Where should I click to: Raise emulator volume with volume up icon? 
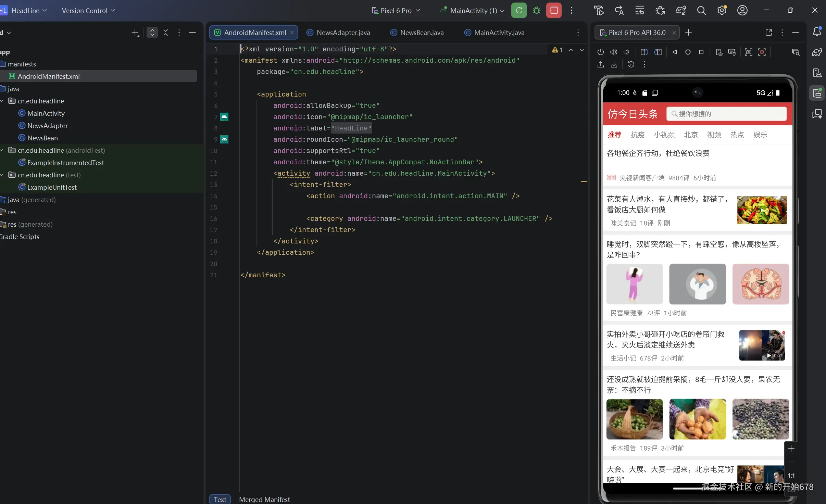pyautogui.click(x=614, y=52)
